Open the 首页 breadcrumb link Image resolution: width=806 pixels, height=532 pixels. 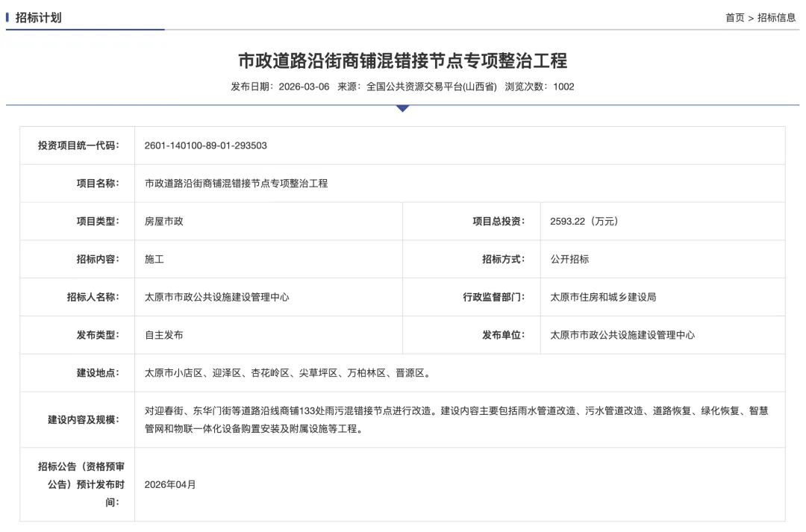pos(734,18)
